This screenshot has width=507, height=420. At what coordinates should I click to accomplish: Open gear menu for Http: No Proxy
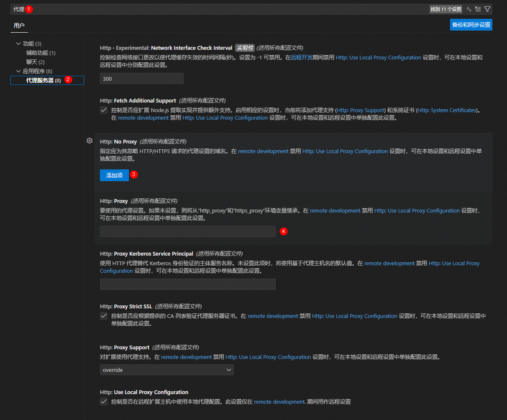point(89,141)
